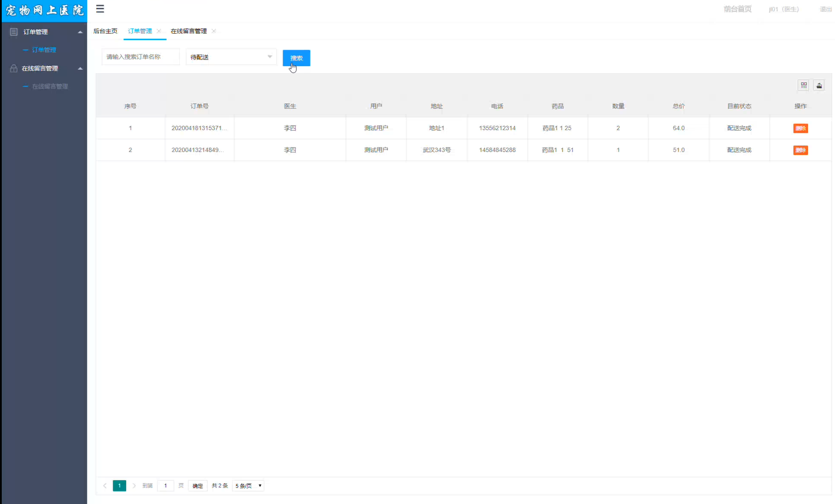Click the 64.0 total price cell

(x=678, y=128)
